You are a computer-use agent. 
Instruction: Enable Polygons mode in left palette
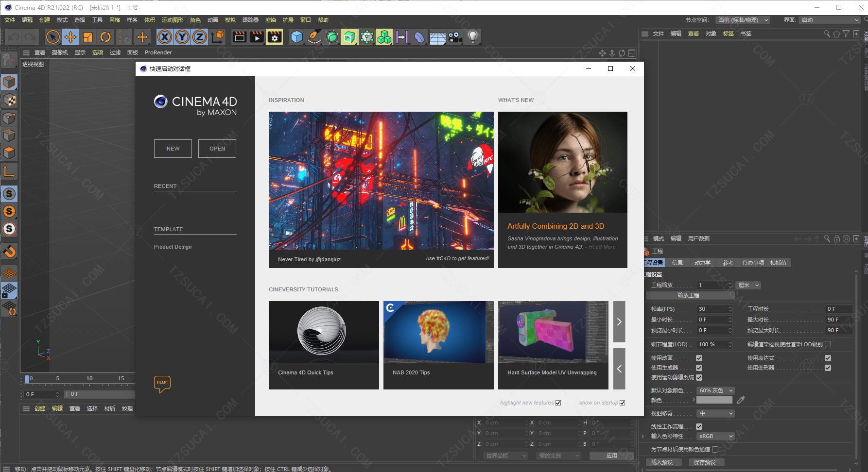click(x=9, y=153)
